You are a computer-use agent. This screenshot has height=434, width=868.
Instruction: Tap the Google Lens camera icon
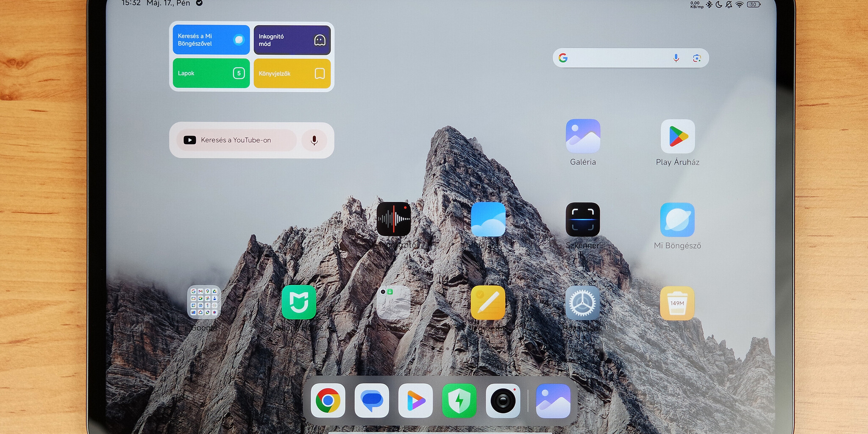click(697, 58)
